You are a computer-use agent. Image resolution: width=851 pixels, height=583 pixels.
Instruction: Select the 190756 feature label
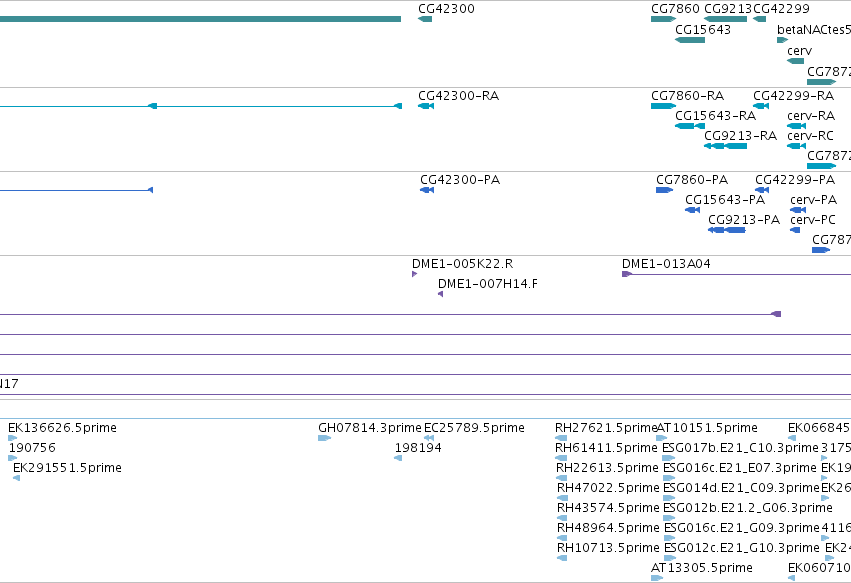33,448
